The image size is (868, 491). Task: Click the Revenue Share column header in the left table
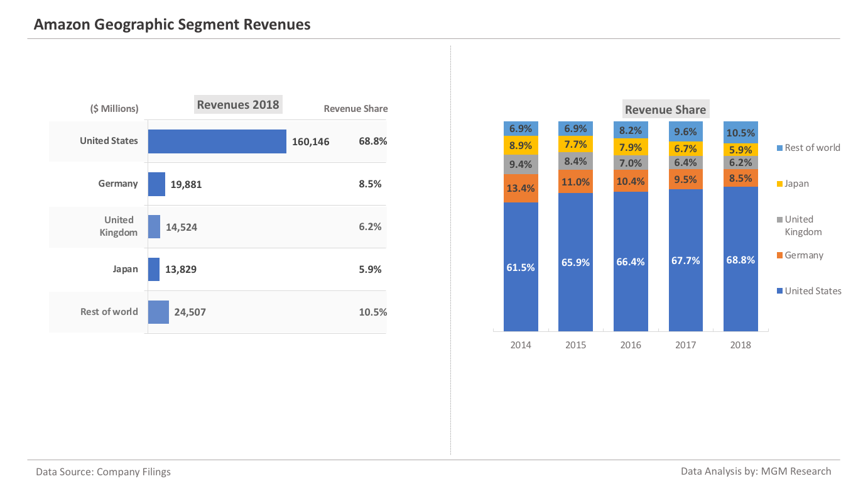(x=355, y=109)
